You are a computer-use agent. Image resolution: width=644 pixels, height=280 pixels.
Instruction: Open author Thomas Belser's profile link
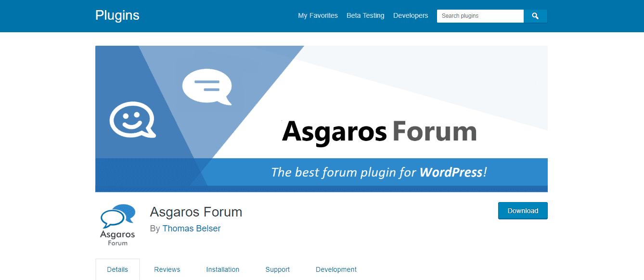click(192, 229)
